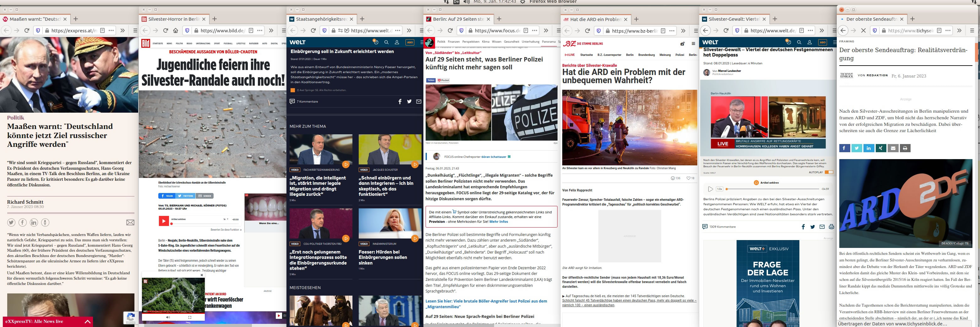The width and height of the screenshot is (980, 327).
Task: Click exxpress.at URL address bar
Action: coord(74,30)
